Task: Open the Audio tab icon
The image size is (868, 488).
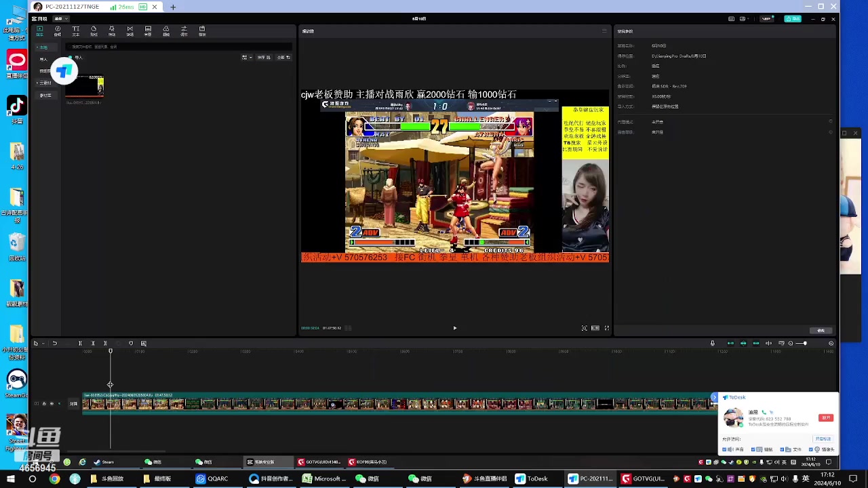Action: coord(58,31)
